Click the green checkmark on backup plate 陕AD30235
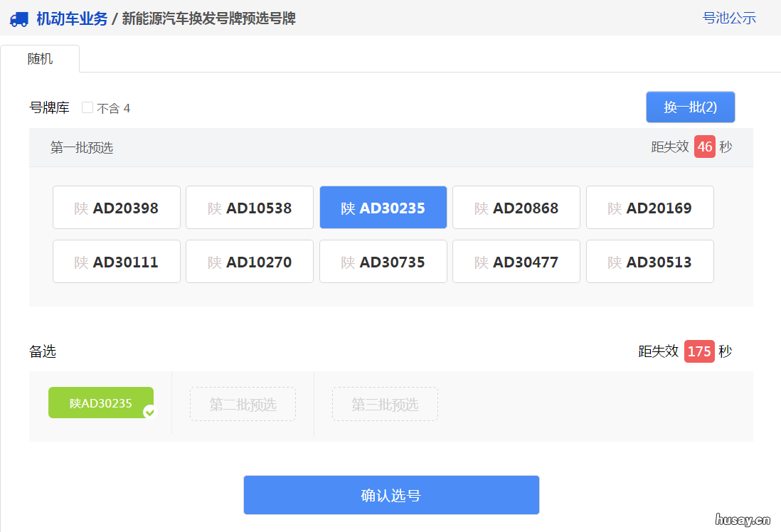 click(x=149, y=411)
